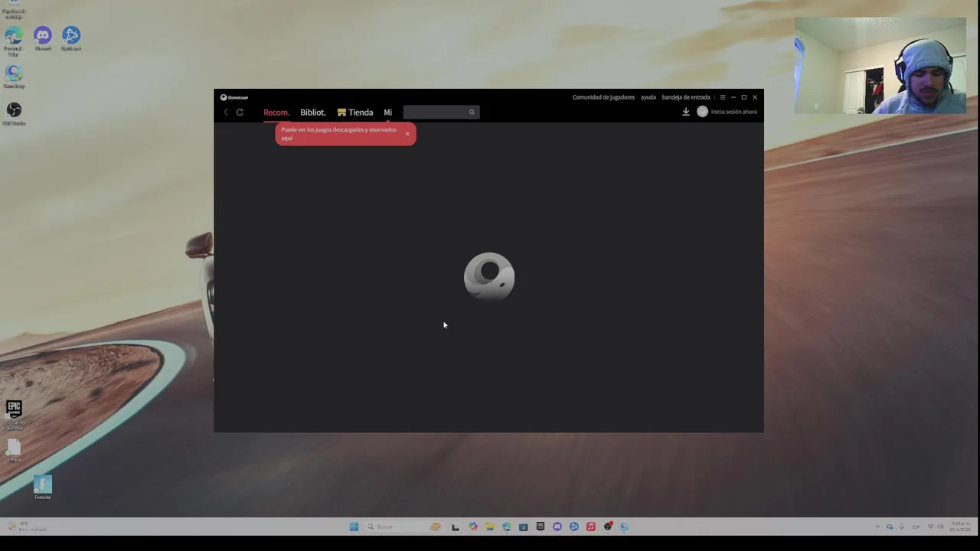The image size is (980, 551).
Task: Click the Microsoft Edge desktop shortcut
Action: (x=14, y=41)
